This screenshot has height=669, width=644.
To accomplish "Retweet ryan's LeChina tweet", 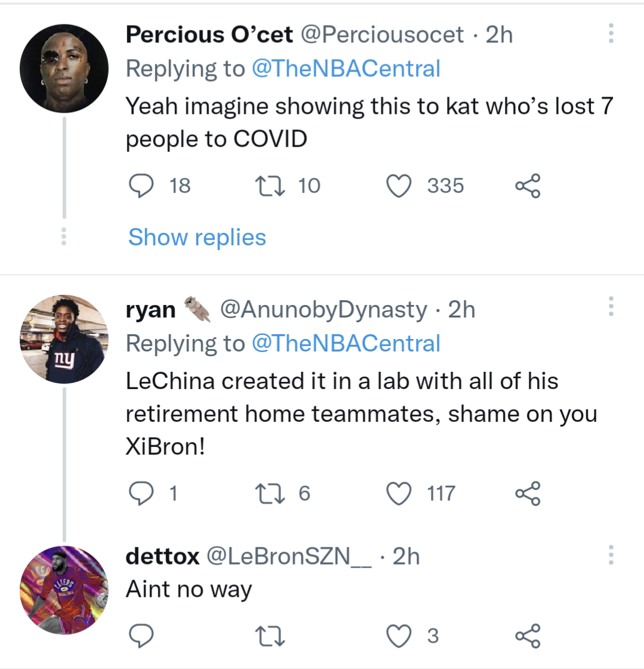I will pyautogui.click(x=270, y=494).
